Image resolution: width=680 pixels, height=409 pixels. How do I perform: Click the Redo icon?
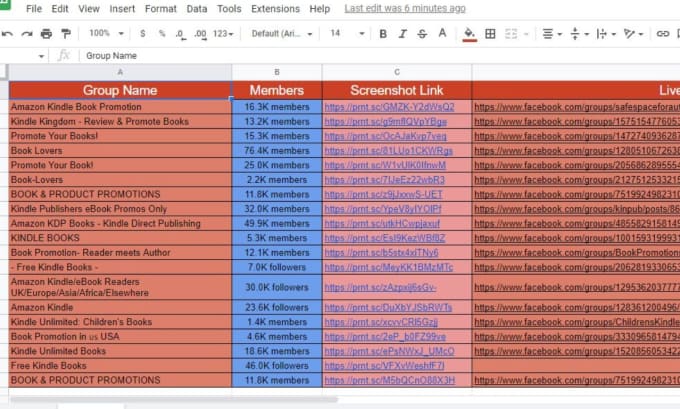point(27,33)
